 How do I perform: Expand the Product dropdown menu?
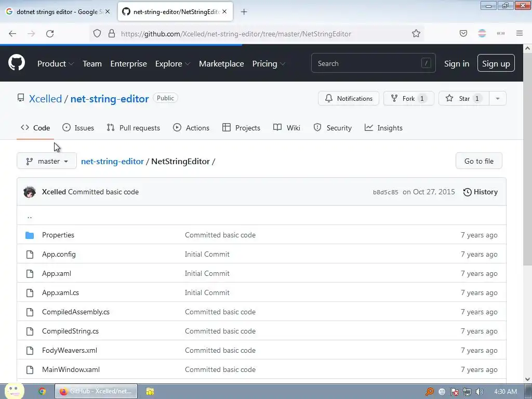point(55,64)
